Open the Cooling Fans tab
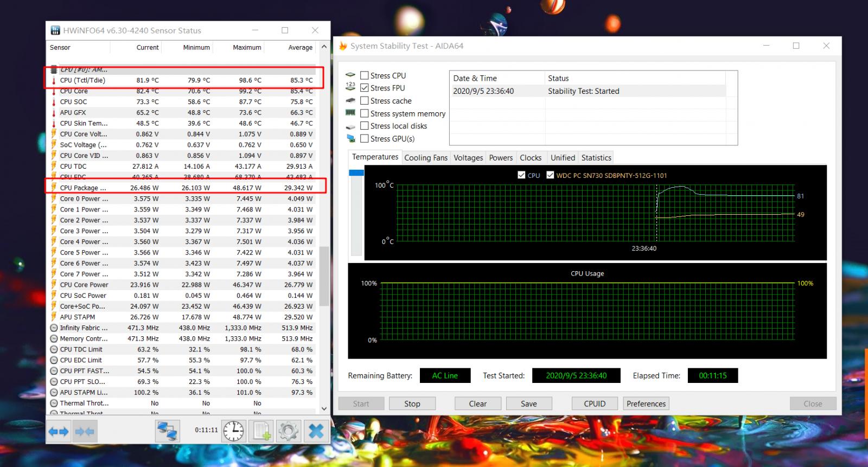 [426, 158]
